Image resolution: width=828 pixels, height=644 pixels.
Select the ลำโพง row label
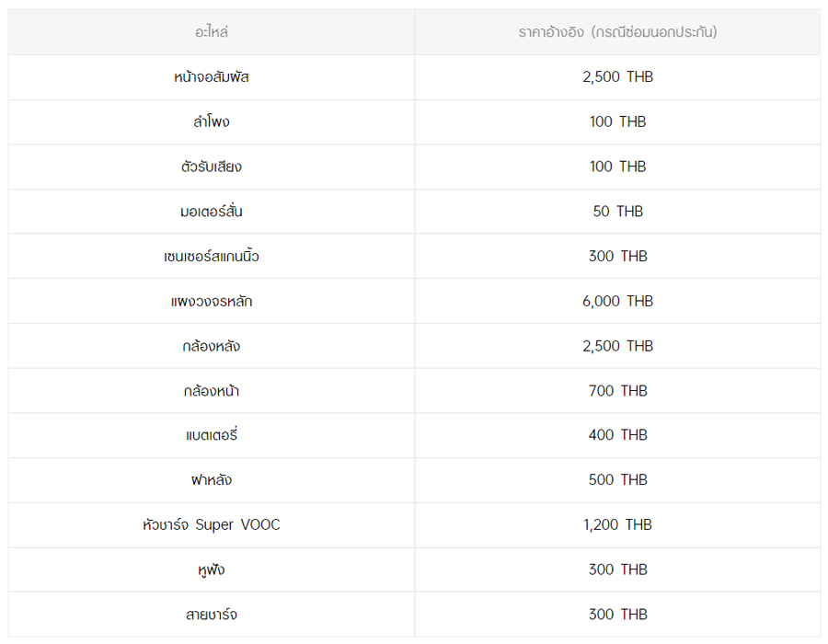212,122
